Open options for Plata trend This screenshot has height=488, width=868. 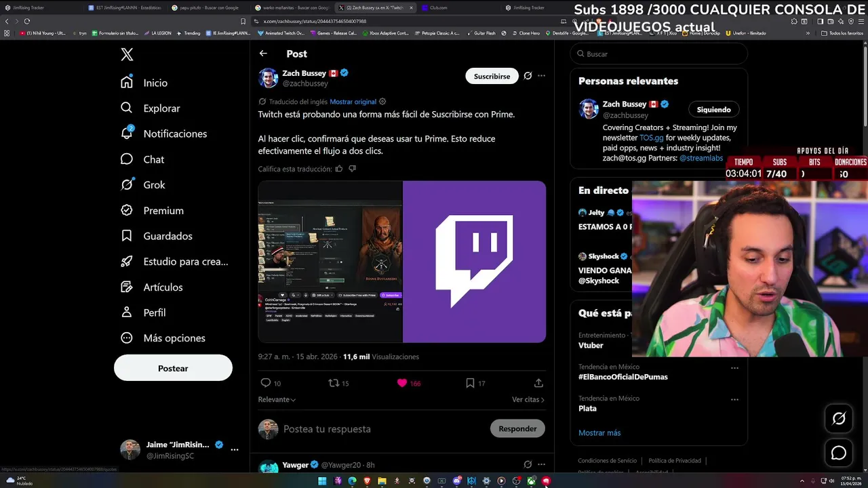(x=734, y=400)
